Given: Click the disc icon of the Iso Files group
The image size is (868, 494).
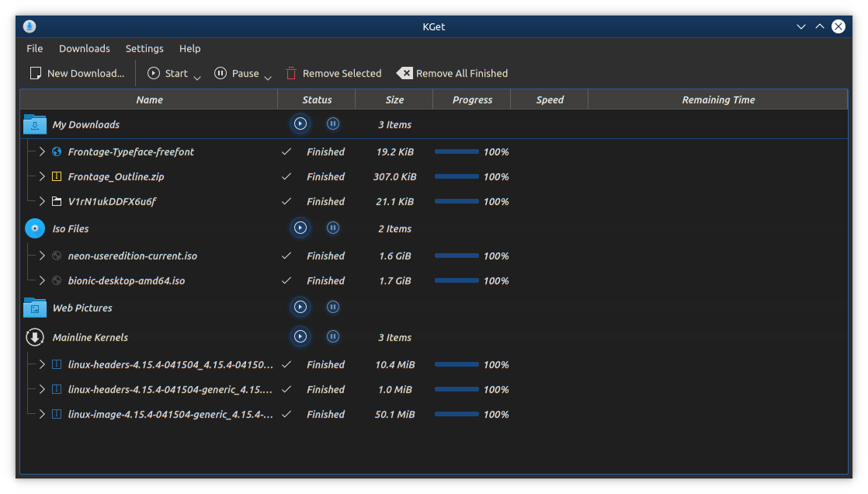Looking at the screenshot, I should [34, 228].
